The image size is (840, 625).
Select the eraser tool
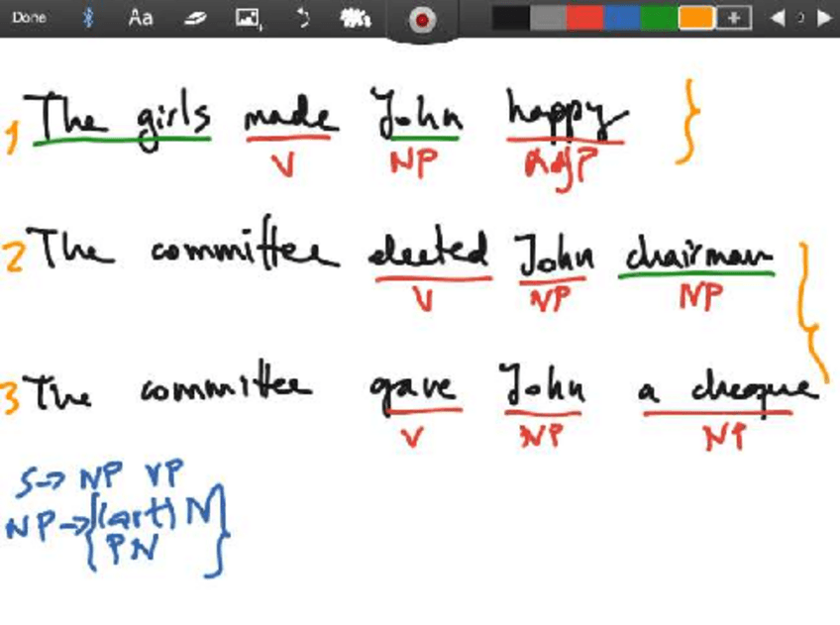195,19
